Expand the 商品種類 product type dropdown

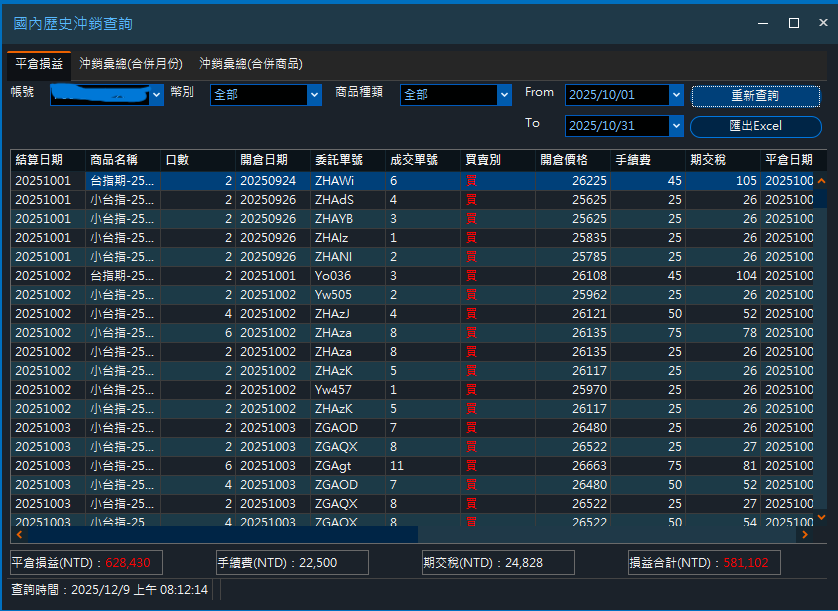pos(505,95)
